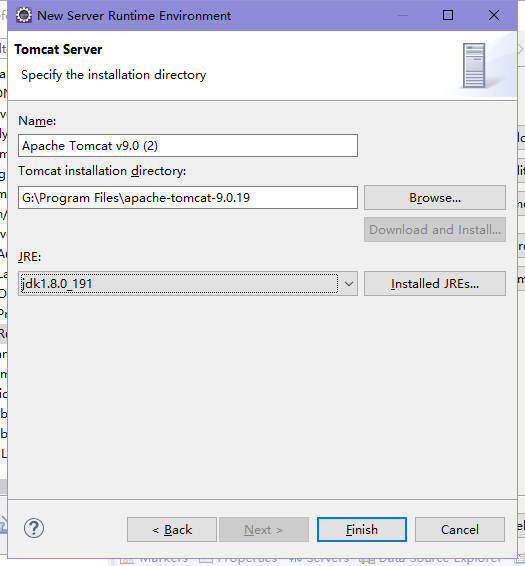The width and height of the screenshot is (525, 566).
Task: Click the 'Tomcat installation directory:' label
Action: pyautogui.click(x=102, y=171)
